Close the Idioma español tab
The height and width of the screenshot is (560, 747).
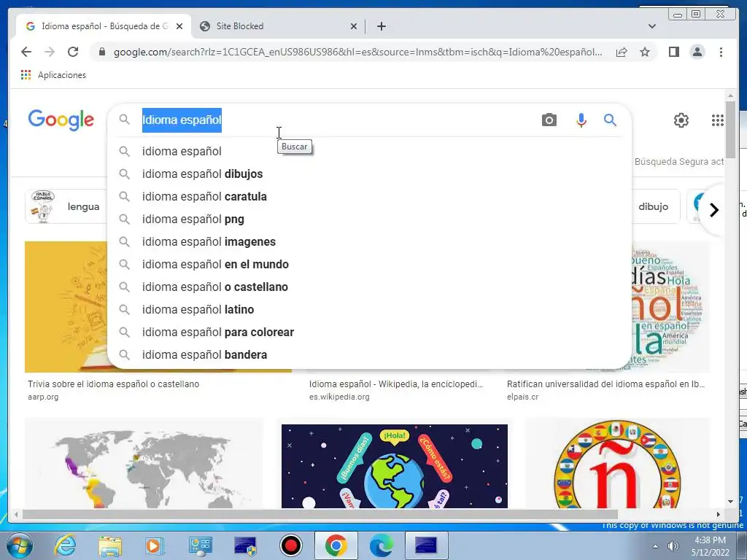tap(179, 26)
